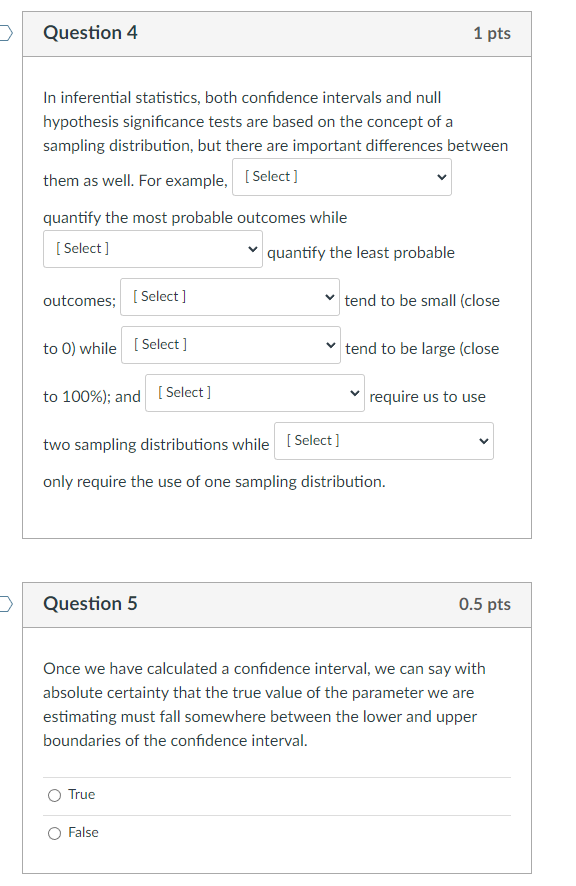Choose True for the confidence interval question
Viewport: 576px width, 886px height.
(x=54, y=794)
